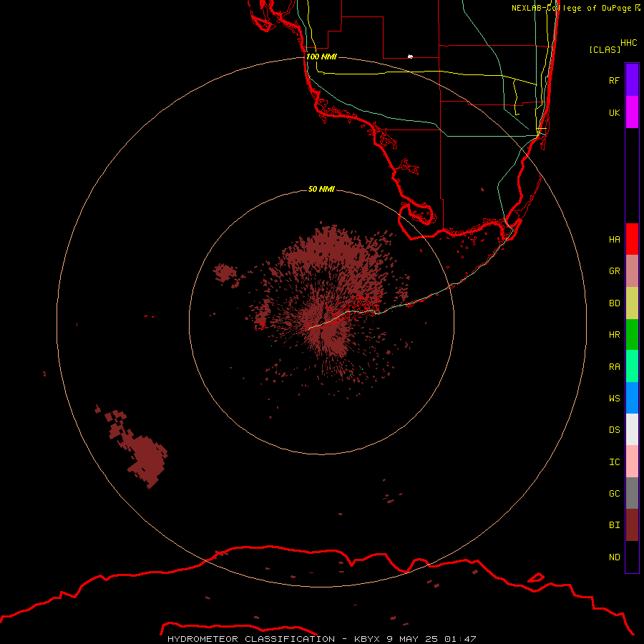Select the IC light pink legend swatch
The height and width of the screenshot is (644, 644).
coord(632,462)
